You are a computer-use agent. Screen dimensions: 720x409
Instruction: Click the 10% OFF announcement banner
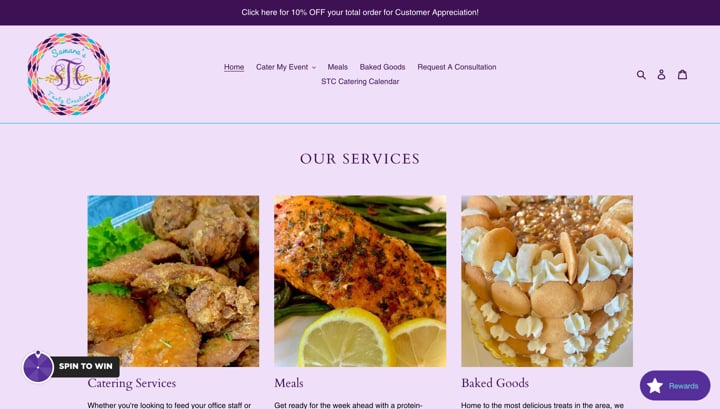(x=360, y=12)
